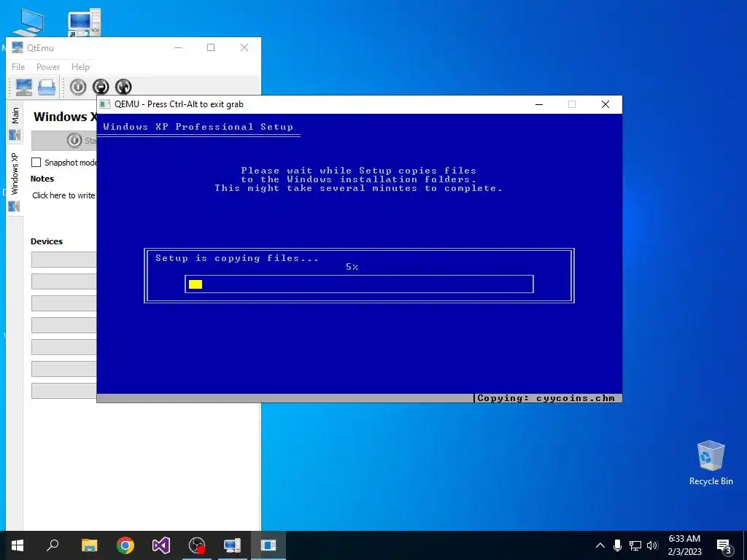Open the clock showing 6:33 AM
747x560 pixels.
coord(684,545)
